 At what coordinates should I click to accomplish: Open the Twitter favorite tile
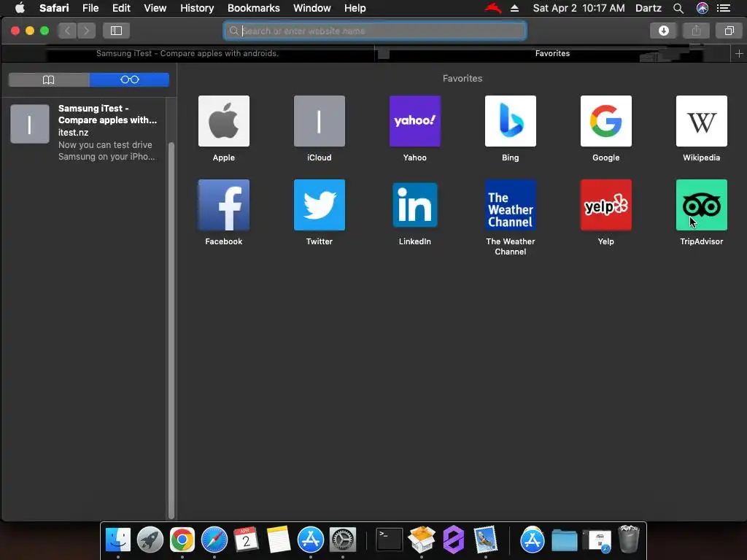(320, 205)
